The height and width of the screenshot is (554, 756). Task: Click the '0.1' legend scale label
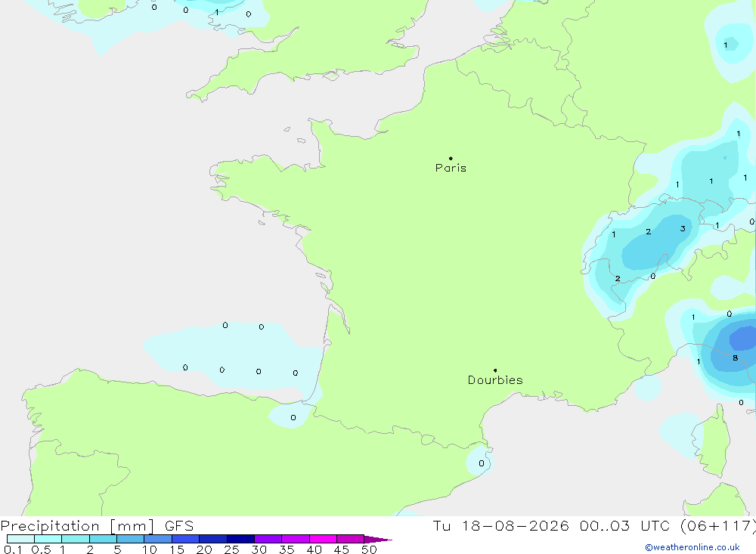click(13, 549)
